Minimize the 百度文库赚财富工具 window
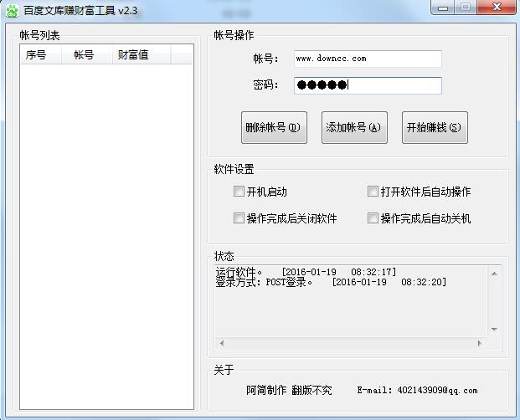520x420 pixels. (443, 8)
